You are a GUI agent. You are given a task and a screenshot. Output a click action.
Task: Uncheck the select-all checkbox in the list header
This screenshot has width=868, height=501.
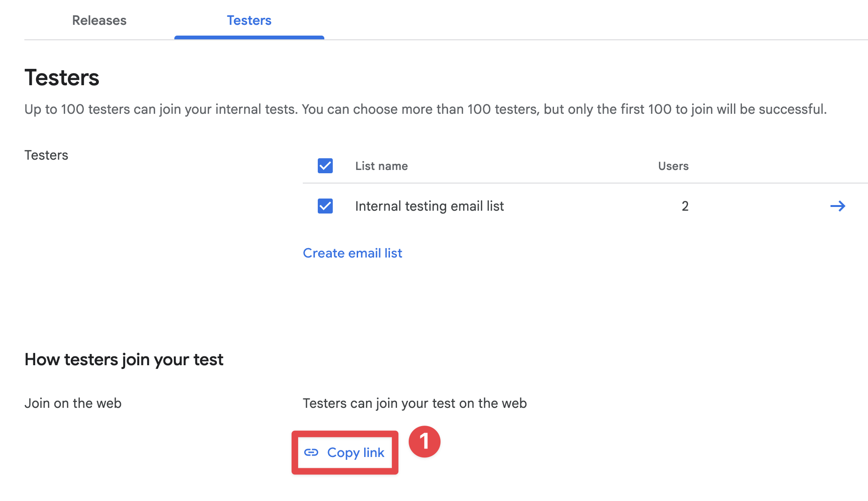click(325, 166)
